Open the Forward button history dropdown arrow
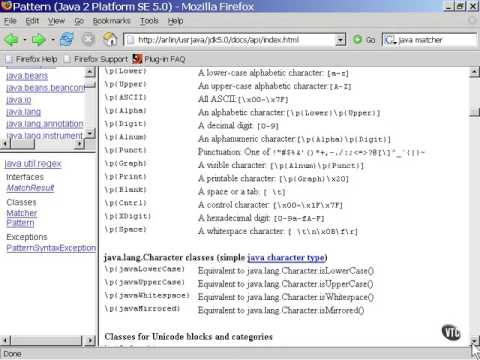This screenshot has height=360, width=480. [53, 40]
